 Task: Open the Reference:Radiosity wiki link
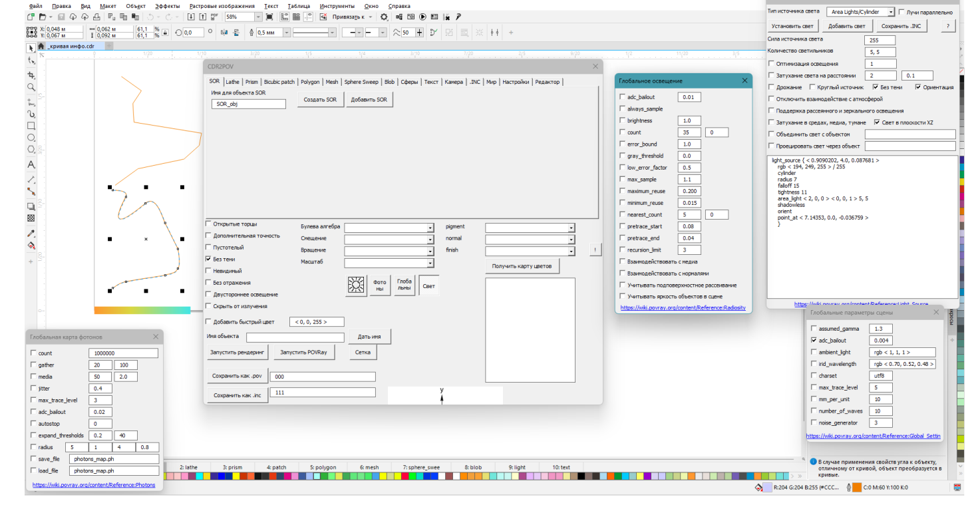(x=683, y=308)
